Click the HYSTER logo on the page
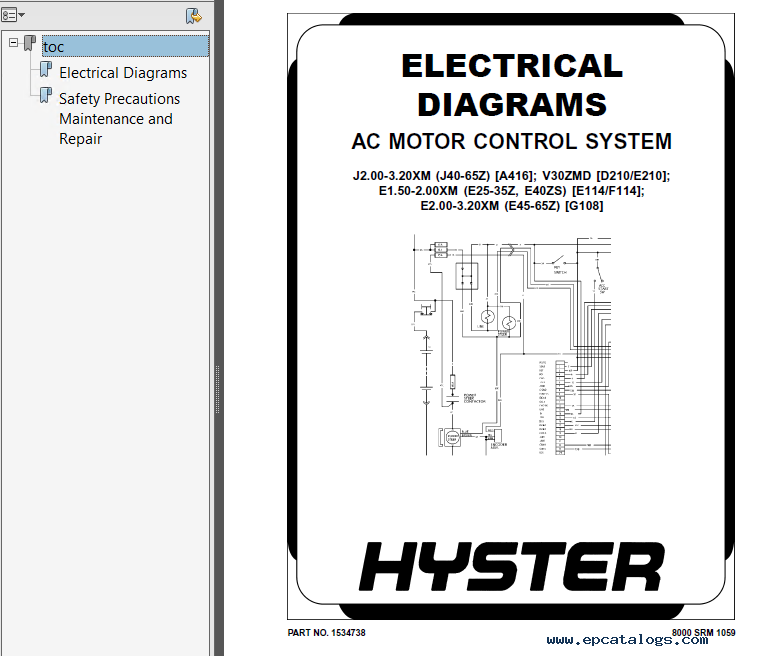This screenshot has height=656, width=759. 512,566
